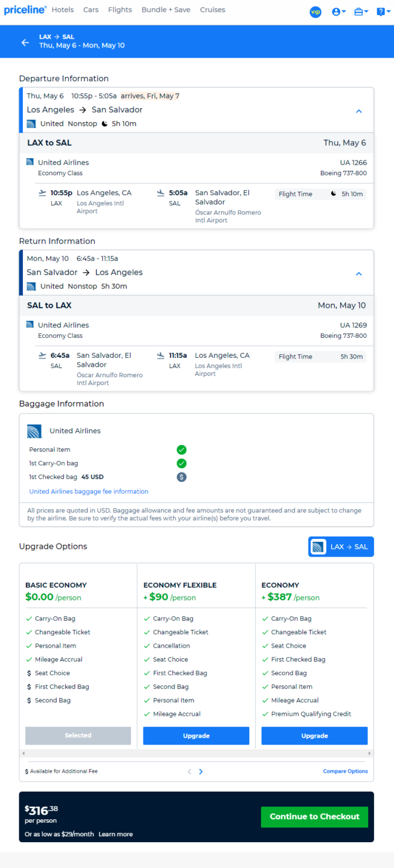Click flight number UA 1266
Viewport: 394px width, 868px height.
click(353, 162)
